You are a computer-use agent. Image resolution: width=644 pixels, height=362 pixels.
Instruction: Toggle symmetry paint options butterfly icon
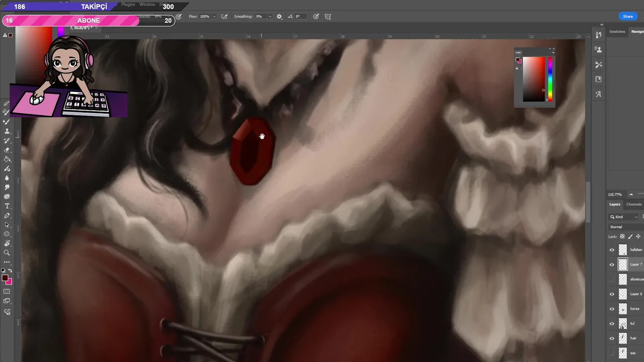(x=328, y=17)
